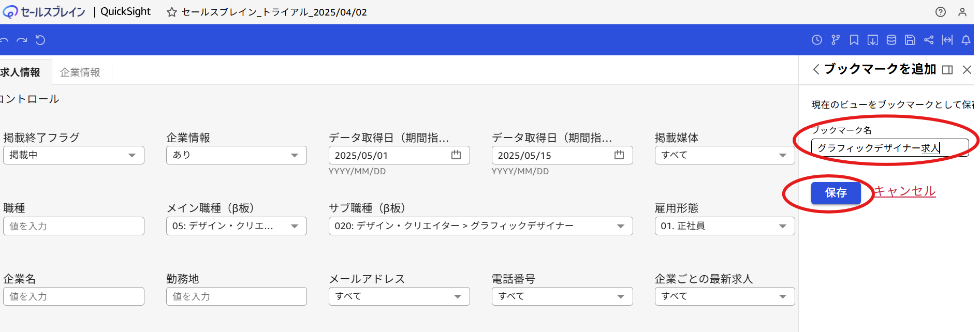
Task: Open the dataset database icon
Action: point(891,40)
